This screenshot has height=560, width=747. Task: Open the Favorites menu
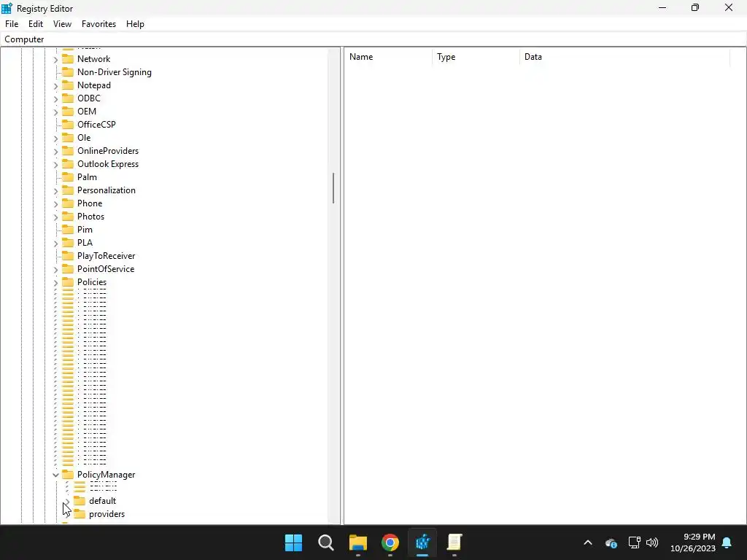98,24
